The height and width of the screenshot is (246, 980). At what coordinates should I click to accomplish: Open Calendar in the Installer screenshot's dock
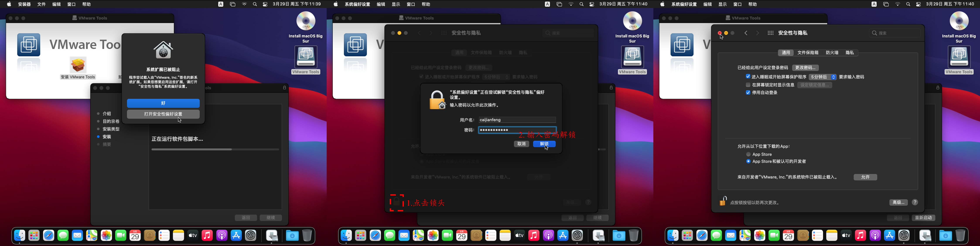[135, 236]
